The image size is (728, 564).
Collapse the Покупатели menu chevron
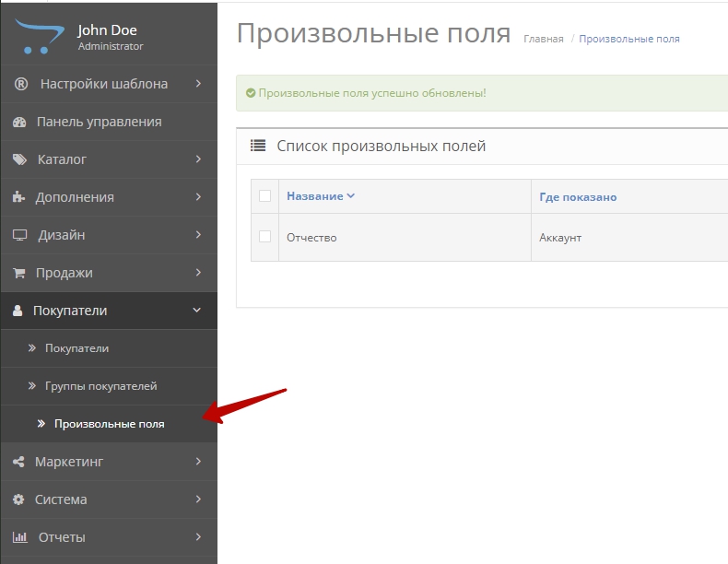[197, 310]
